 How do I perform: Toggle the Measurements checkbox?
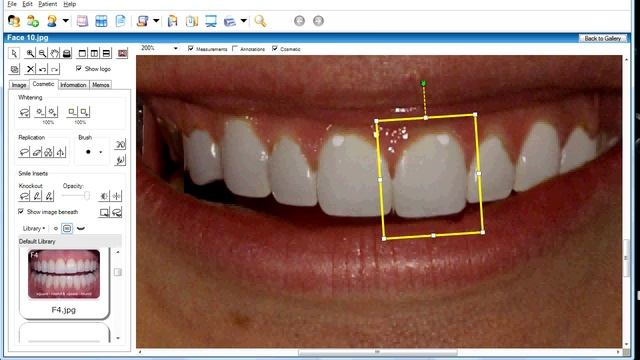tap(191, 49)
